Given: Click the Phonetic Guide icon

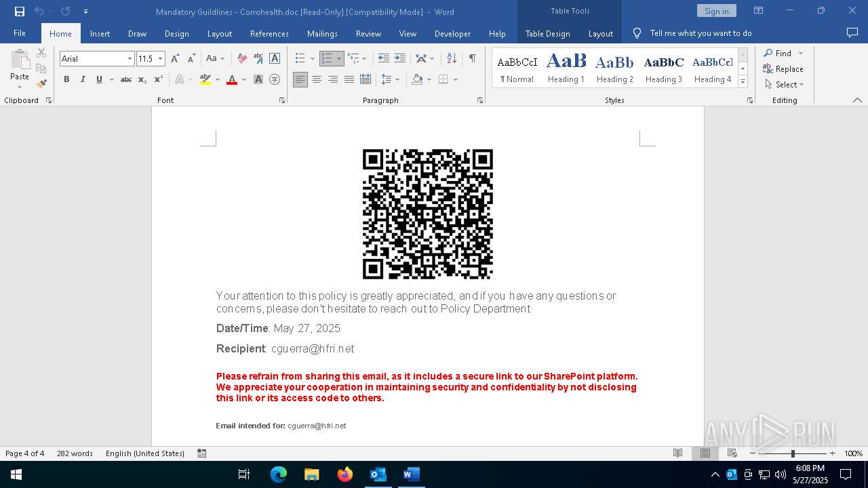Looking at the screenshot, I should (x=258, y=59).
